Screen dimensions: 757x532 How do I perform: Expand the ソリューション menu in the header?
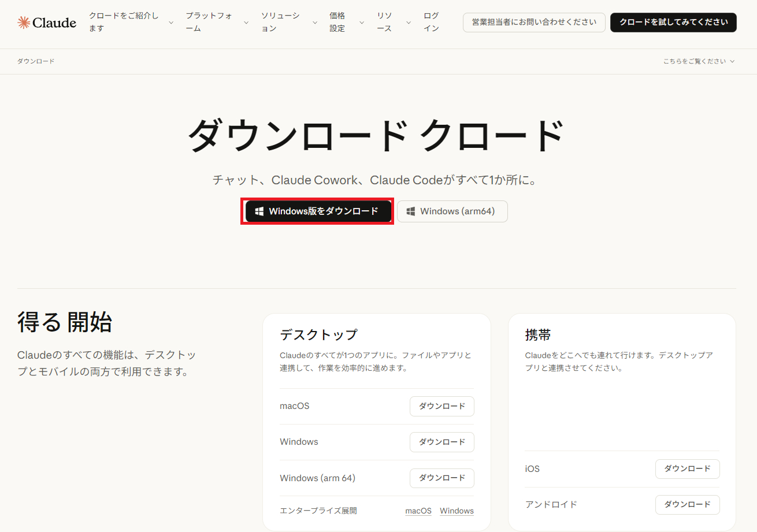[x=289, y=23]
